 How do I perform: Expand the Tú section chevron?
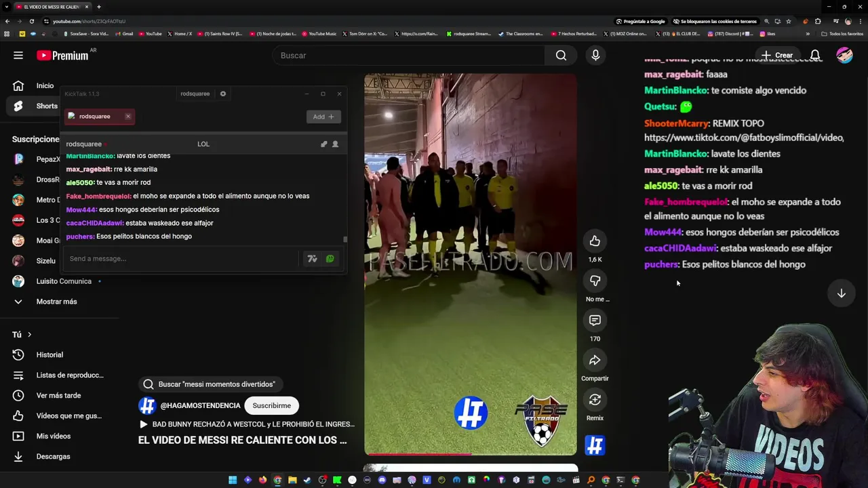point(29,334)
